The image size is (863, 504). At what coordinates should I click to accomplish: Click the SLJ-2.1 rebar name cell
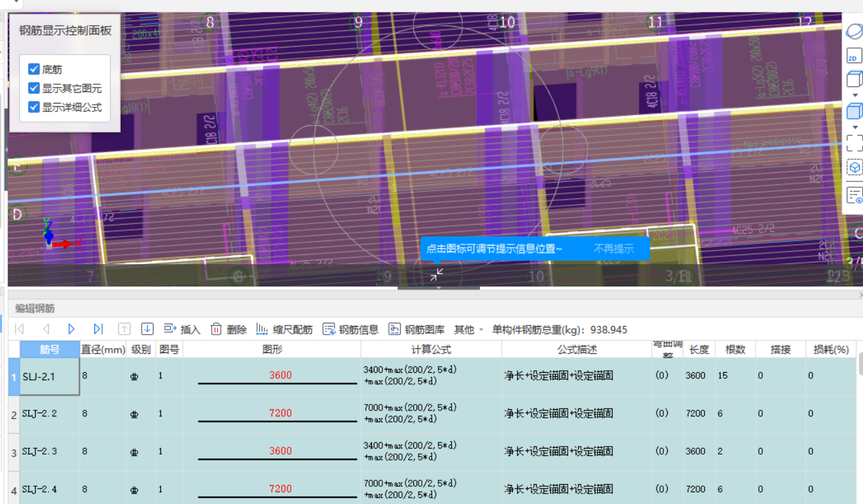pos(50,376)
